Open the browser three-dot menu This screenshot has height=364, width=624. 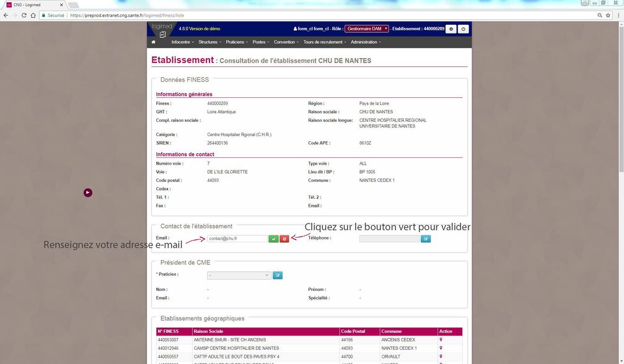(618, 15)
